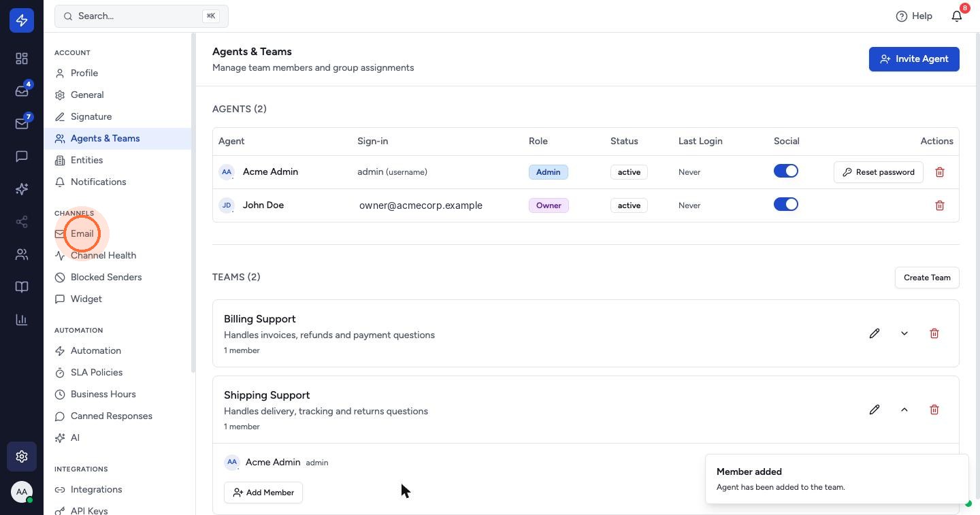Toggle Social switch for John Doe
The width and height of the screenshot is (980, 515).
[x=786, y=205]
